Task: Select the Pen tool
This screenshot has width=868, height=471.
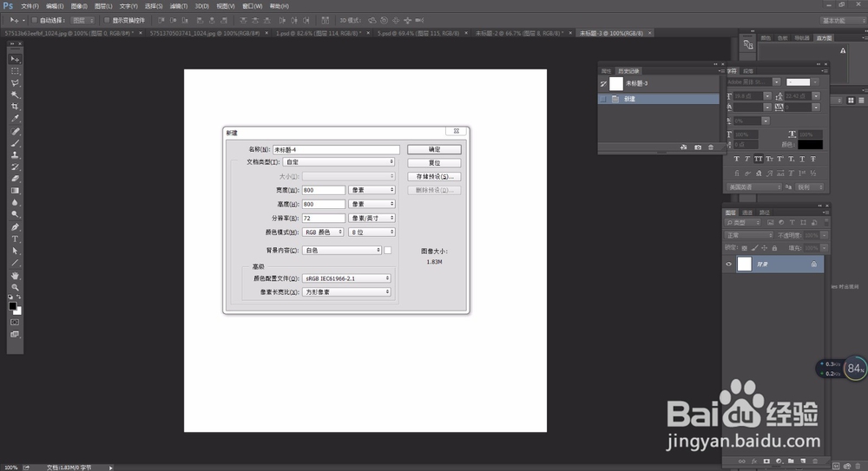Action: [x=15, y=227]
